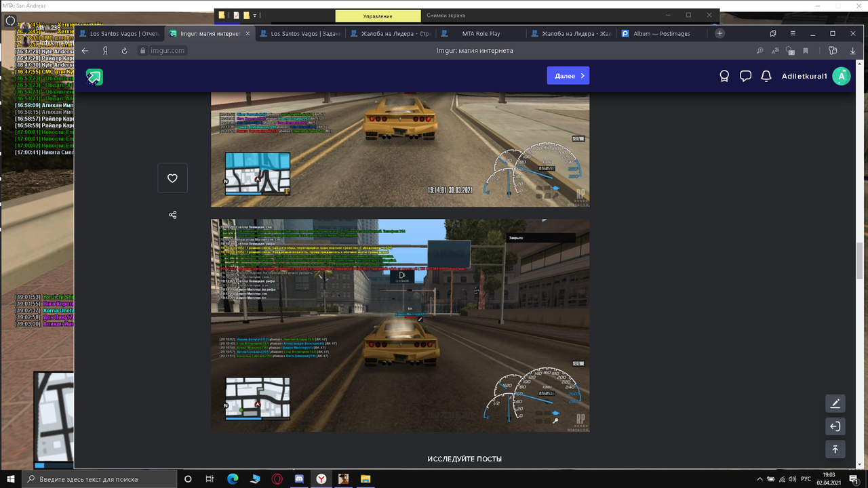Viewport: 868px width, 488px height.
Task: Click Adiletkural1 username
Action: [804, 77]
